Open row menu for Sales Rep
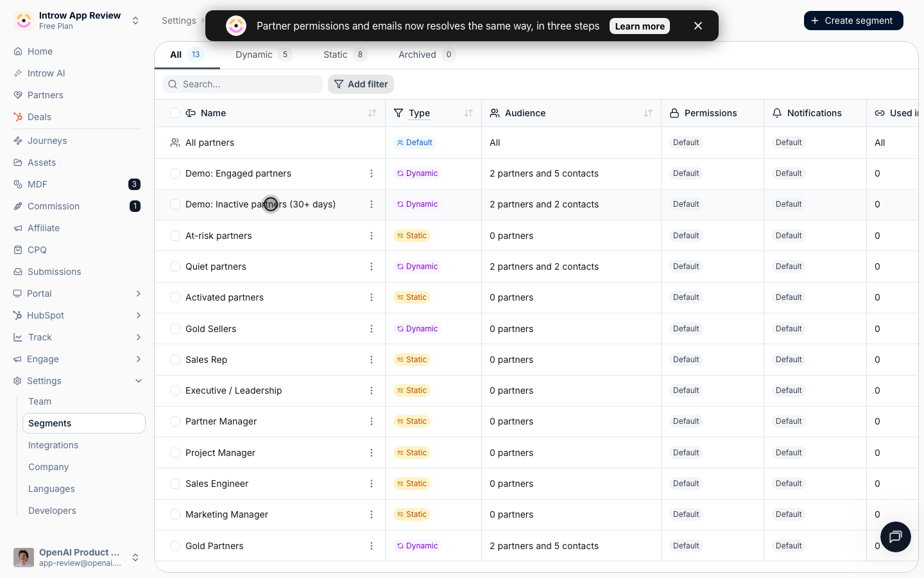Image resolution: width=924 pixels, height=578 pixels. coord(372,360)
